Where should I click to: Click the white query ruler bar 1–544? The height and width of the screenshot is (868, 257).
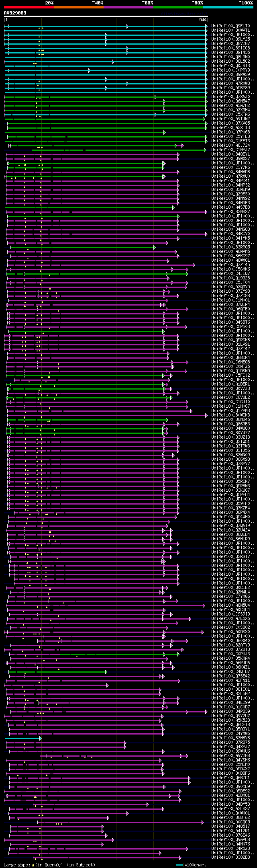pos(106,16)
